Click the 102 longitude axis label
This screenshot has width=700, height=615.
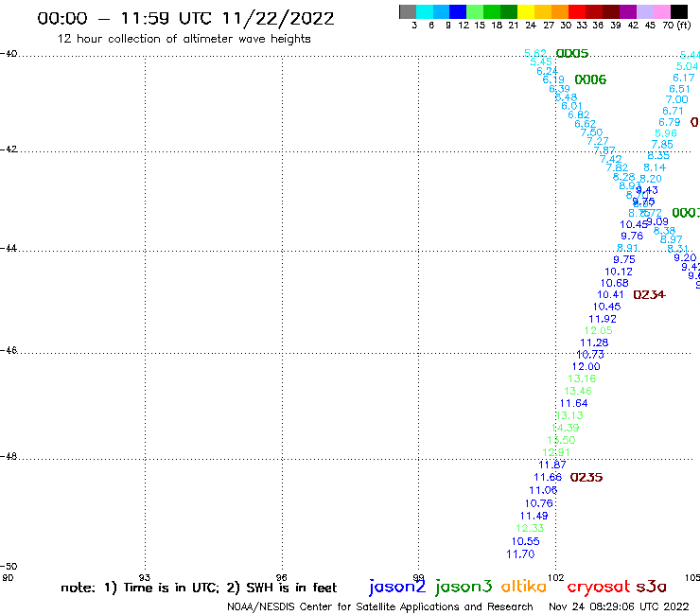tap(556, 578)
